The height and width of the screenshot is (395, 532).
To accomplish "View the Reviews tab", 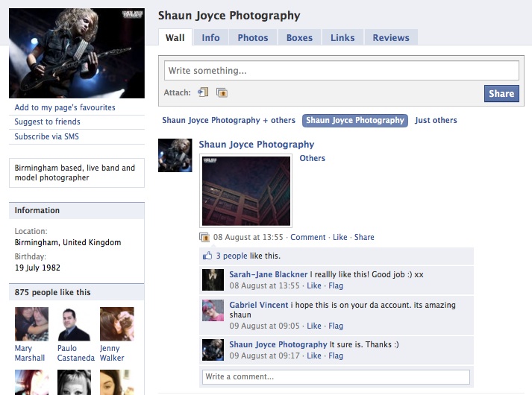I will (x=391, y=37).
